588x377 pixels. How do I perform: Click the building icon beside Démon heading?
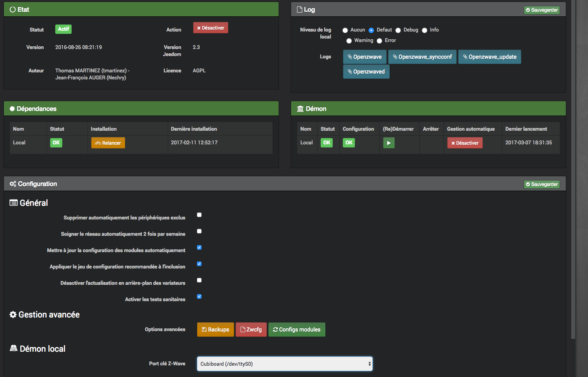pos(300,109)
